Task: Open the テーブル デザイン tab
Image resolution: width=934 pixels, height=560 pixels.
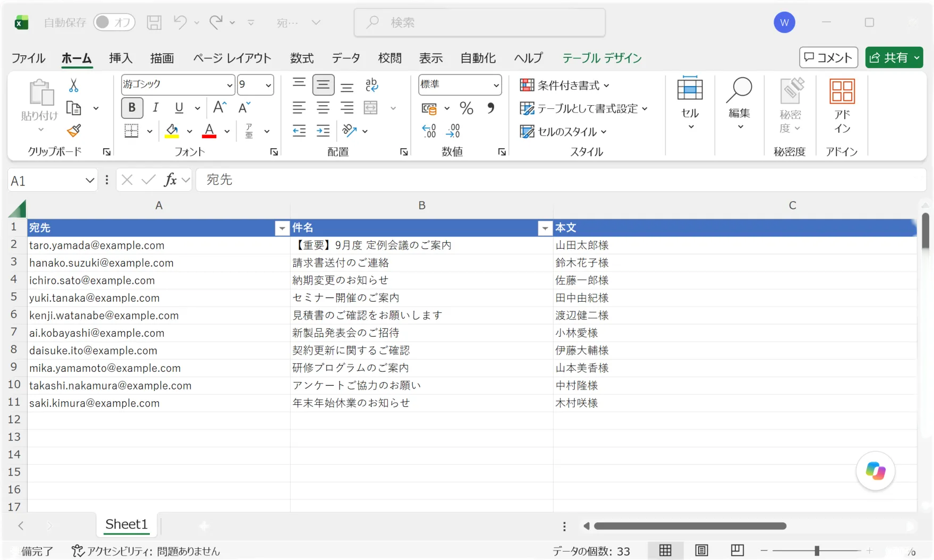Action: [602, 58]
